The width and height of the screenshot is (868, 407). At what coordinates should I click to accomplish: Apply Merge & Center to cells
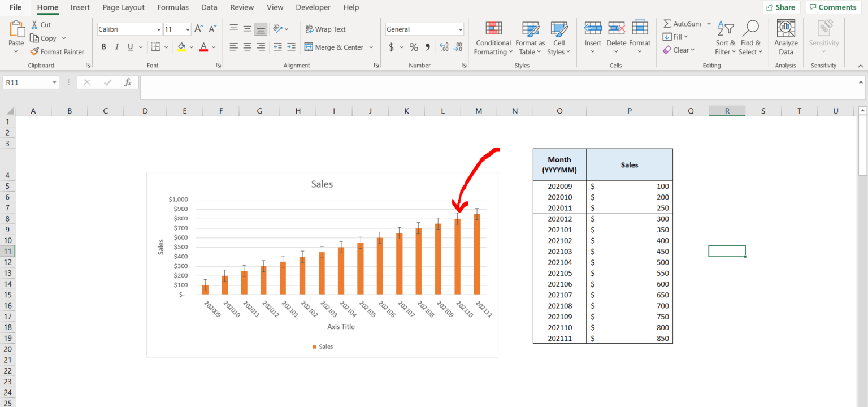(335, 47)
